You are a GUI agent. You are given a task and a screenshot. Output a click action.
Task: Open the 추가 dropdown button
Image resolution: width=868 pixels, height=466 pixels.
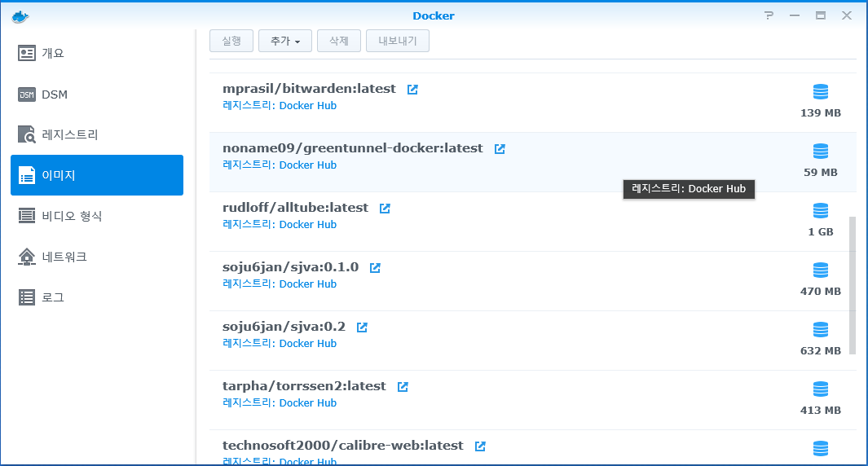coord(285,41)
